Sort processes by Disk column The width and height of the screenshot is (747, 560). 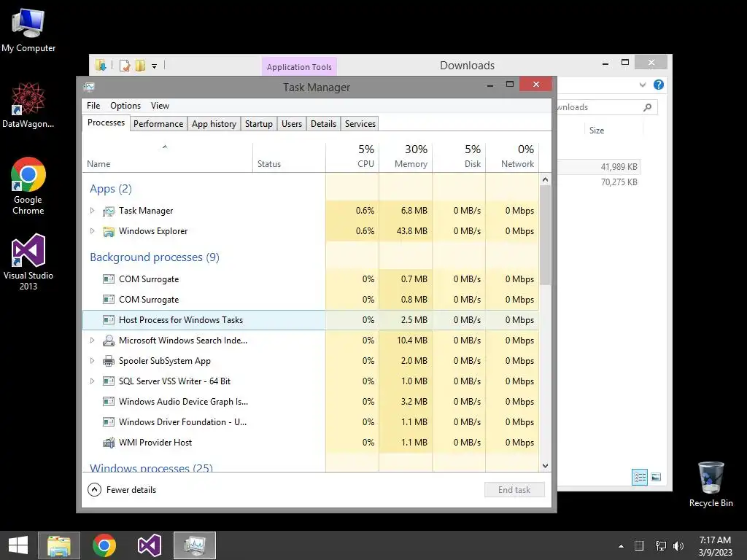[x=459, y=157]
